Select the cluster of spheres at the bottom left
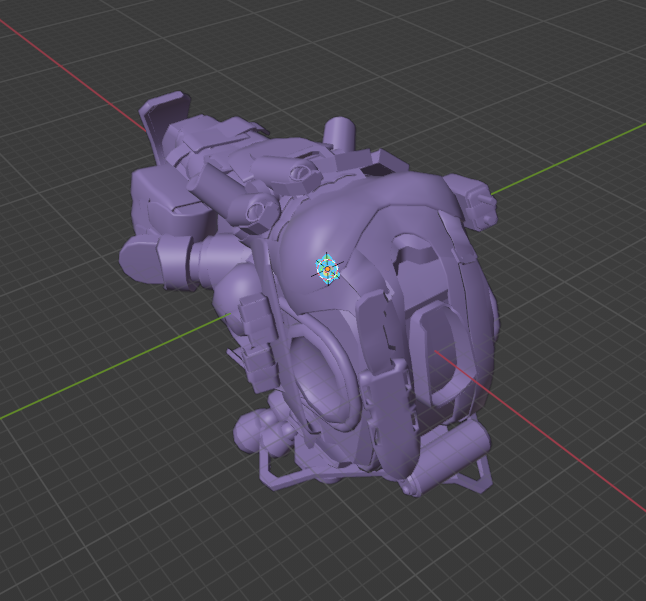The height and width of the screenshot is (601, 646). click(264, 430)
